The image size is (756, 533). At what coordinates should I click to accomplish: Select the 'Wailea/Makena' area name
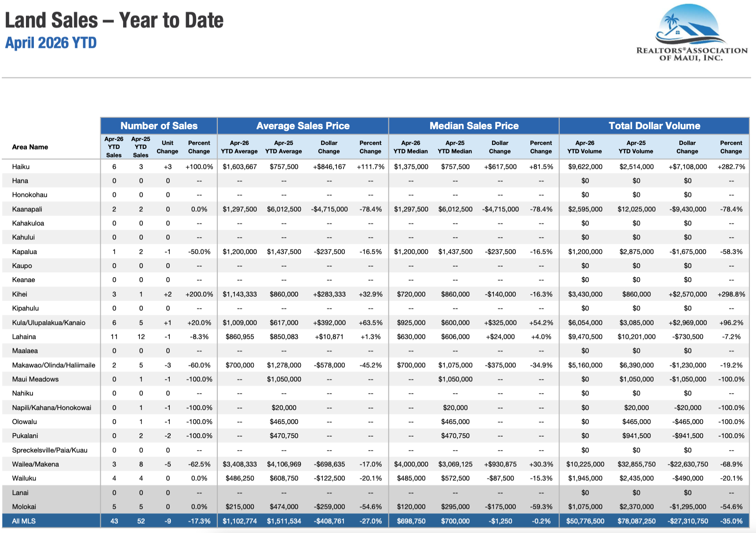coord(35,464)
